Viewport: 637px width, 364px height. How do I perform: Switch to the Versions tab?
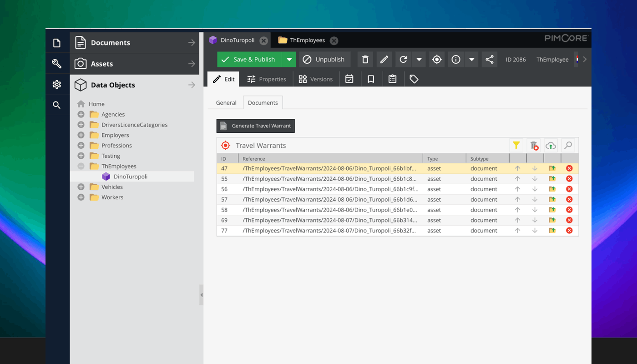point(316,79)
